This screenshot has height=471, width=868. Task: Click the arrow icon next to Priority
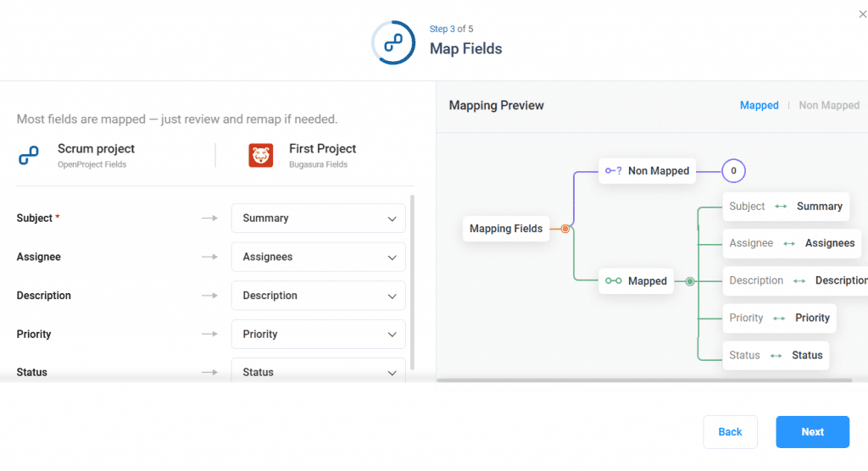click(x=209, y=335)
